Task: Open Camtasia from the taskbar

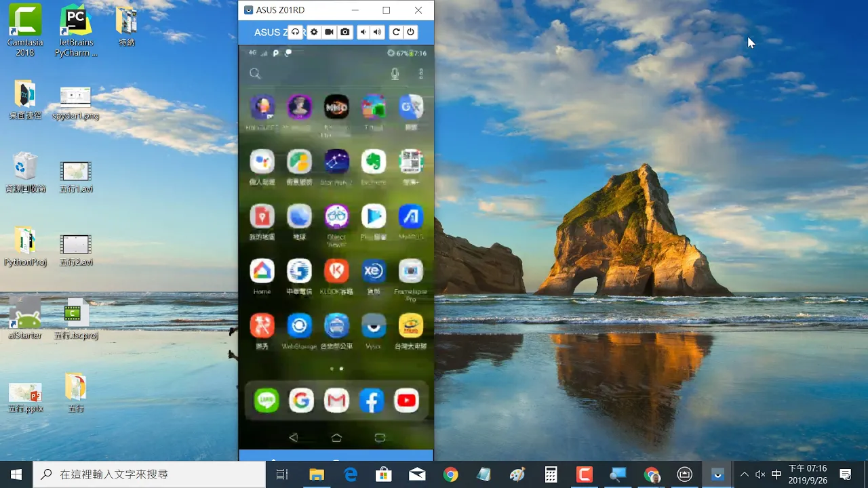Action: pos(584,474)
